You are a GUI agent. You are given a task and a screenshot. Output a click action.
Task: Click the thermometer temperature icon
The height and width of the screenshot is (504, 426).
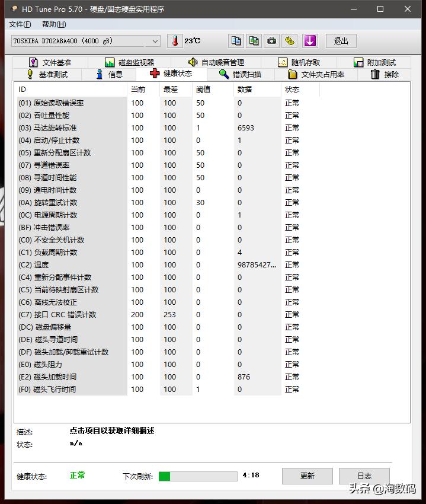tap(175, 41)
